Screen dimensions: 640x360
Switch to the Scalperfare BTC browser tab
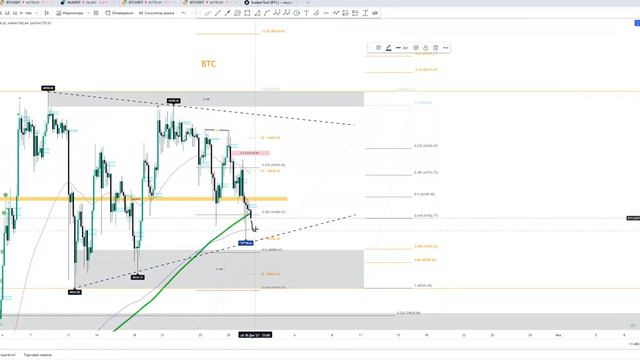coord(273,2)
